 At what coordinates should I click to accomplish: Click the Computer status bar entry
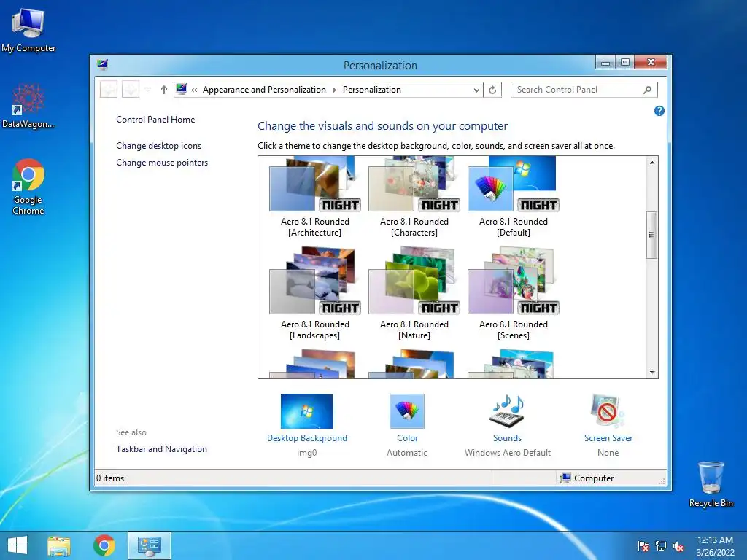point(587,478)
